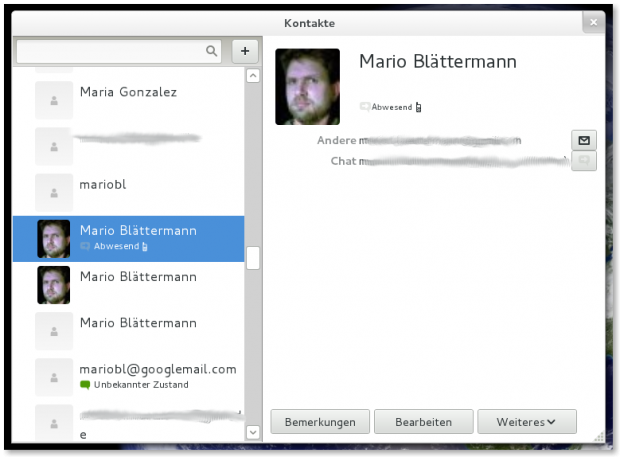Click the large contact photo in details
Screen dimensions: 620x457
click(x=308, y=87)
